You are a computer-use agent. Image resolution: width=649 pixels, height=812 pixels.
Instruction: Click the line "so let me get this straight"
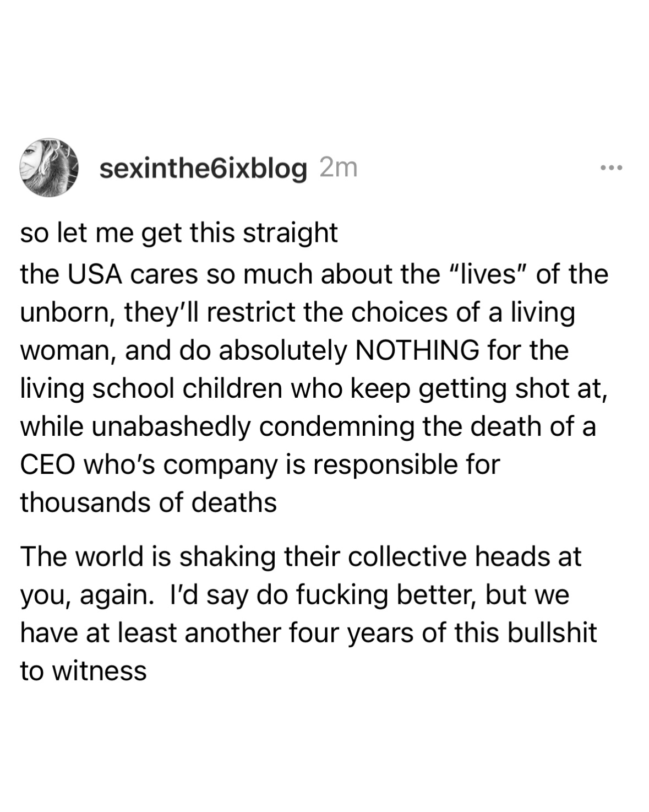click(179, 232)
